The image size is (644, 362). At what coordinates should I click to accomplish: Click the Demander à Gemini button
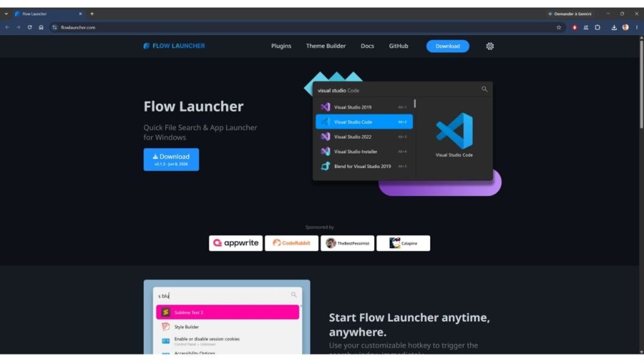[570, 14]
